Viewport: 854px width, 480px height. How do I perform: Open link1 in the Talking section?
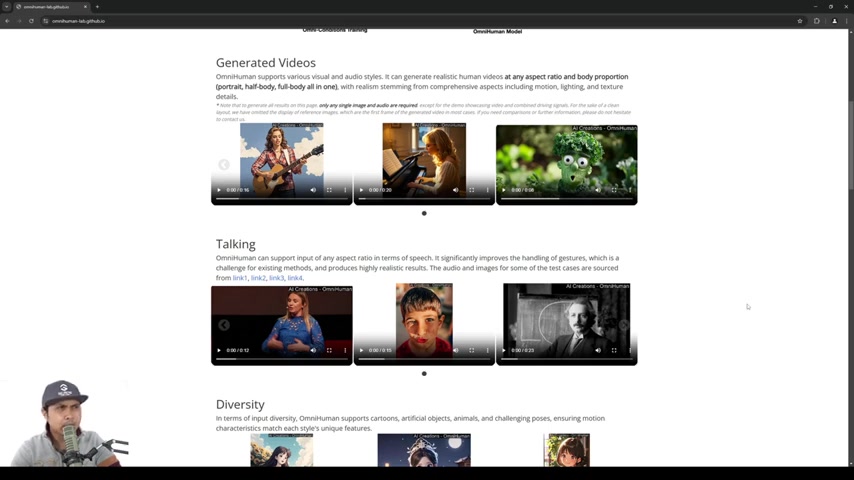point(240,278)
